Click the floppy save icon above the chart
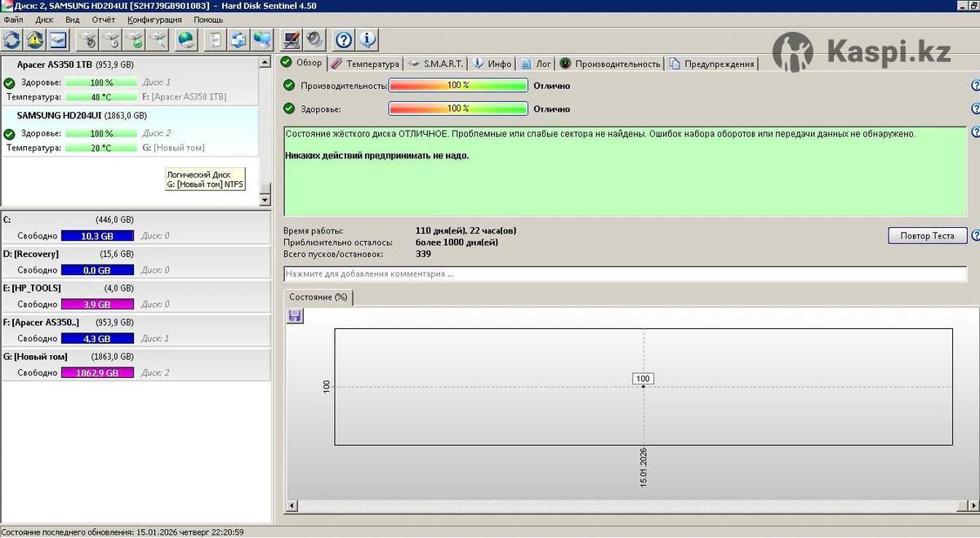The image size is (980, 538). coord(295,316)
